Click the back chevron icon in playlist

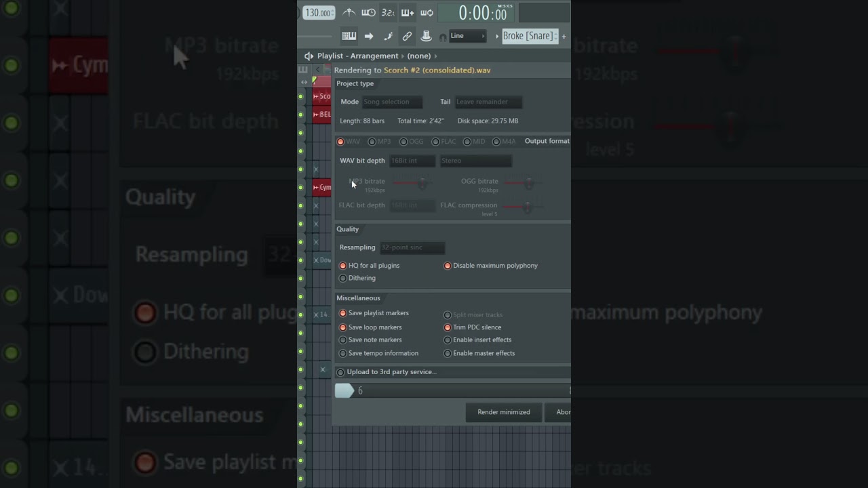coord(317,70)
